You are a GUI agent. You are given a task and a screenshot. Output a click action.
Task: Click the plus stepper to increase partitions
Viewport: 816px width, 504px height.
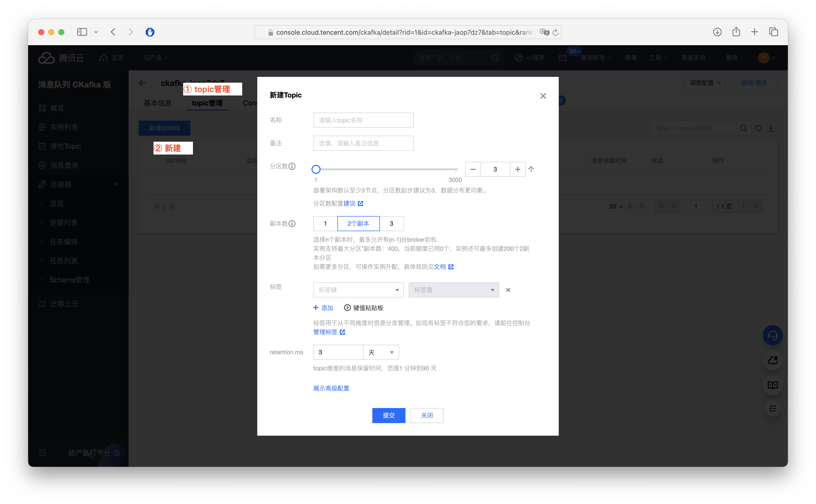point(517,169)
